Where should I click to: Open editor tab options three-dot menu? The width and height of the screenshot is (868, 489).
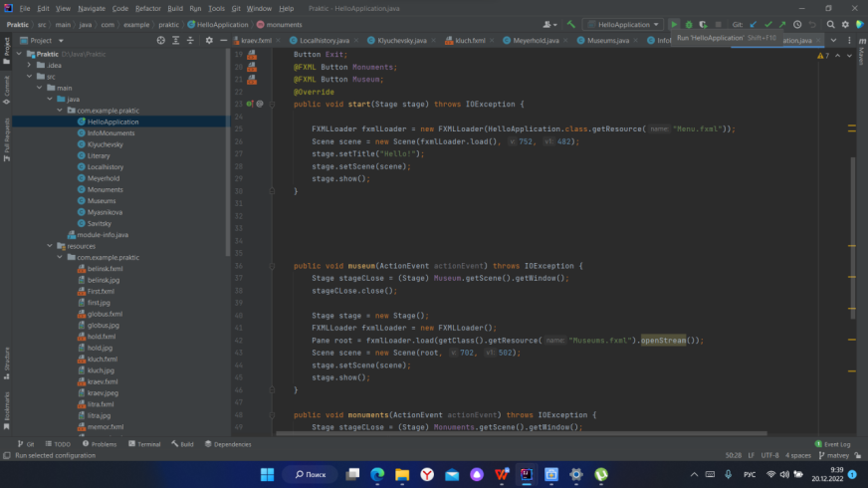click(x=849, y=41)
